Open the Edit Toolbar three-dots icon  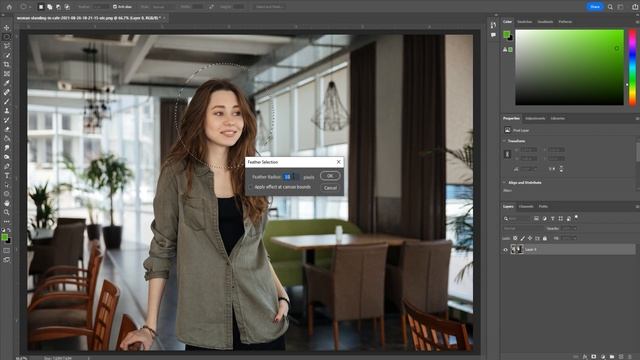[7, 222]
